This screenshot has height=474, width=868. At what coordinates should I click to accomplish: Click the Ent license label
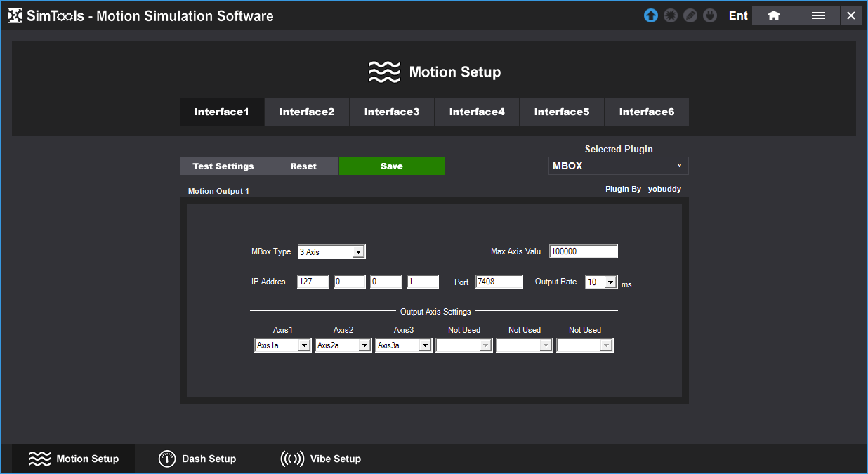[x=738, y=15]
